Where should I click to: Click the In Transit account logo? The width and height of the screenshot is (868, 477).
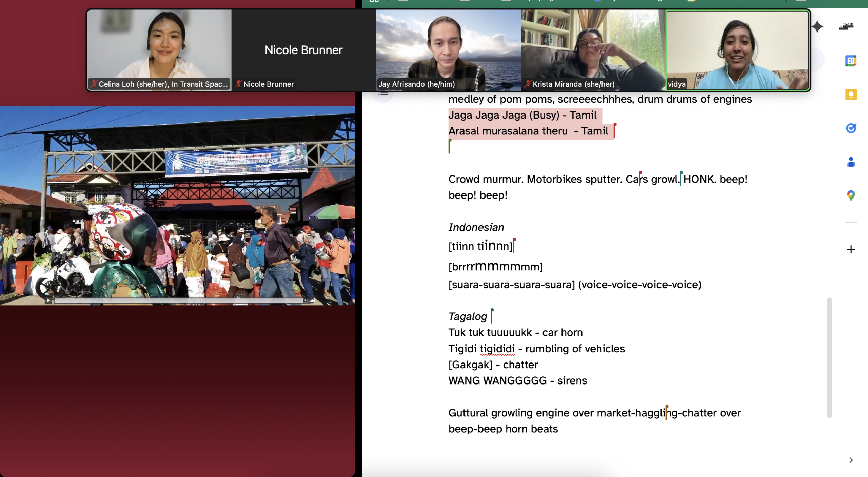pyautogui.click(x=846, y=26)
